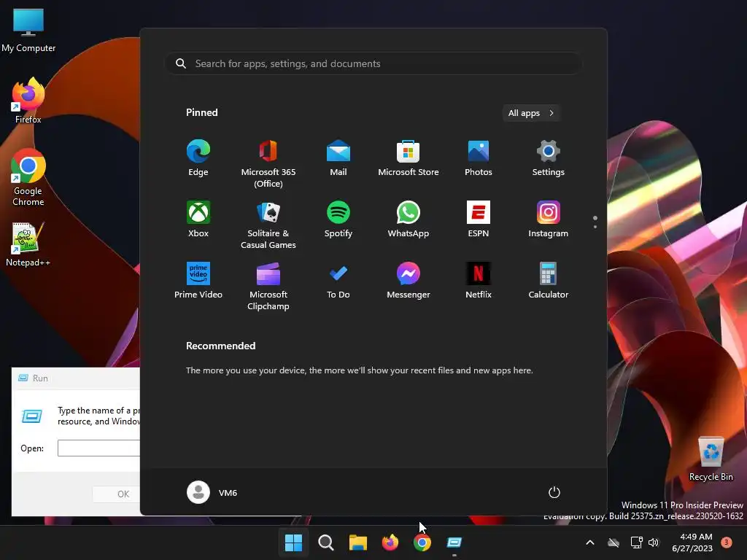This screenshot has width=747, height=560.
Task: Open Microsoft Clipchamp
Action: coord(268,286)
